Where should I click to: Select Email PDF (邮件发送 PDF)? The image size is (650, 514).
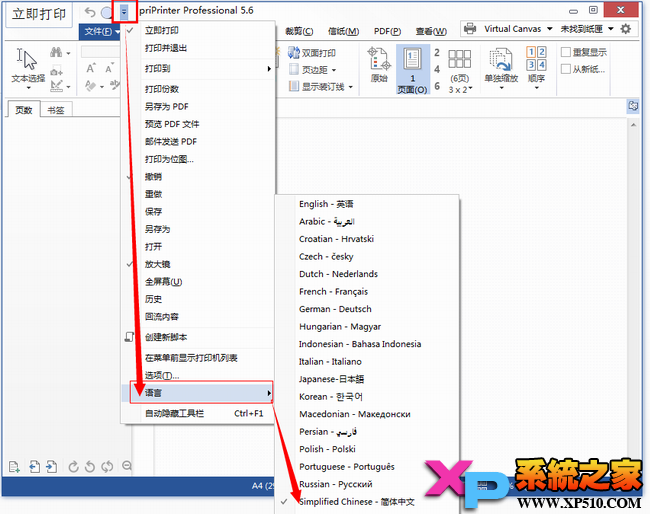198,141
